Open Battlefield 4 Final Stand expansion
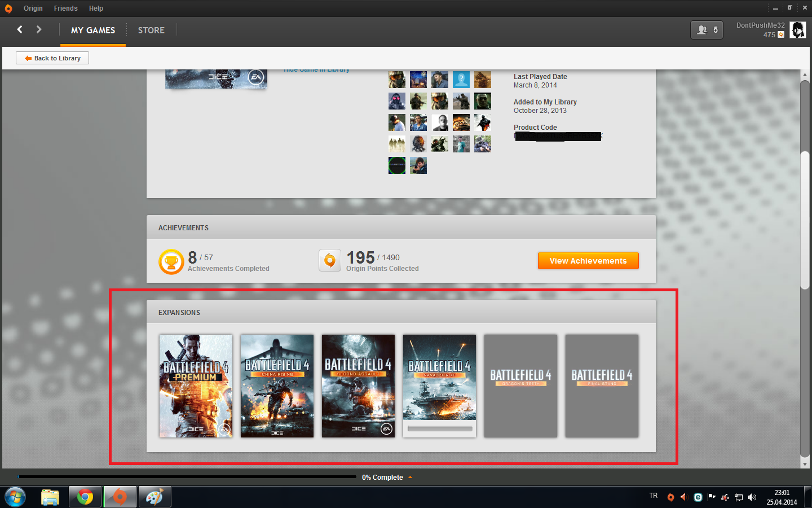 click(602, 386)
